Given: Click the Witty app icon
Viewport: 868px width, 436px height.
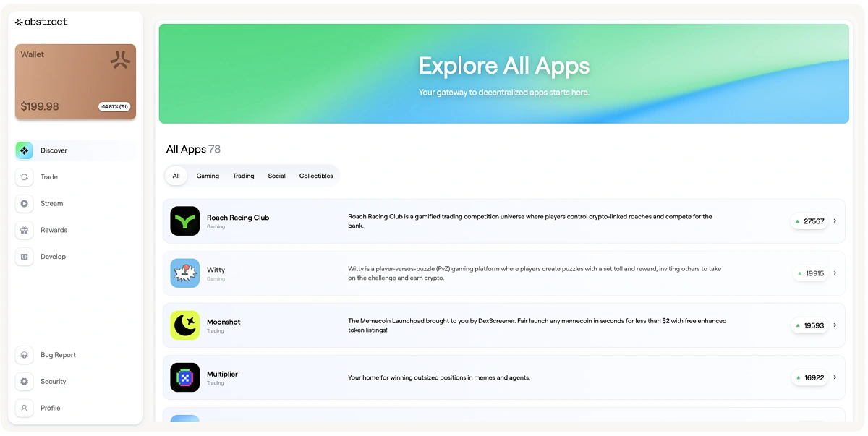Looking at the screenshot, I should pos(184,273).
